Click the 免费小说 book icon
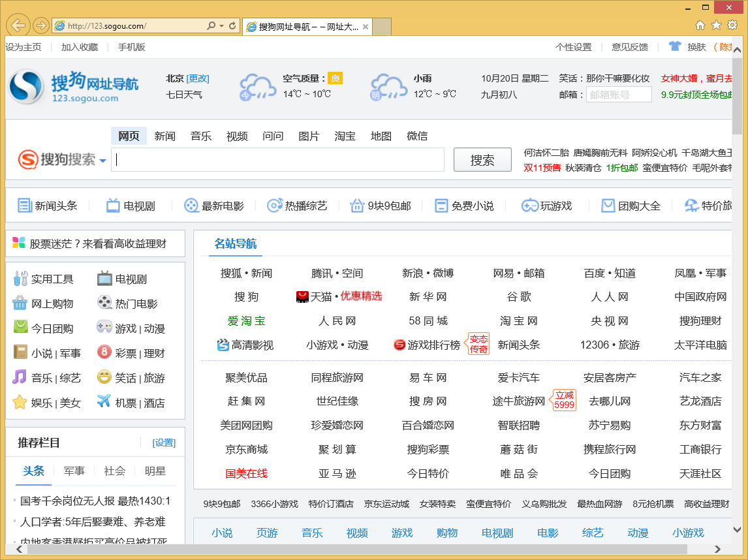The image size is (748, 560). tap(441, 206)
